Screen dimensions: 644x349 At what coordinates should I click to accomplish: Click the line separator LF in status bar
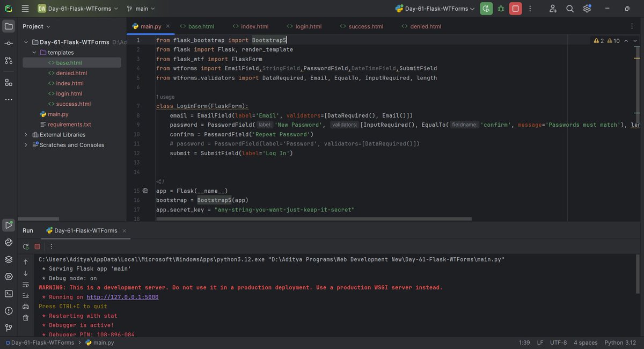[540, 343]
